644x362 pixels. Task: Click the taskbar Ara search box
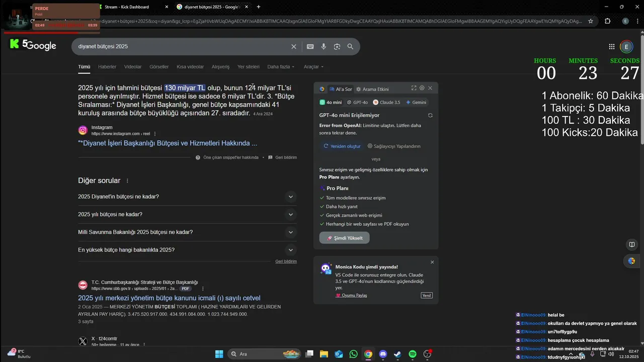264,354
